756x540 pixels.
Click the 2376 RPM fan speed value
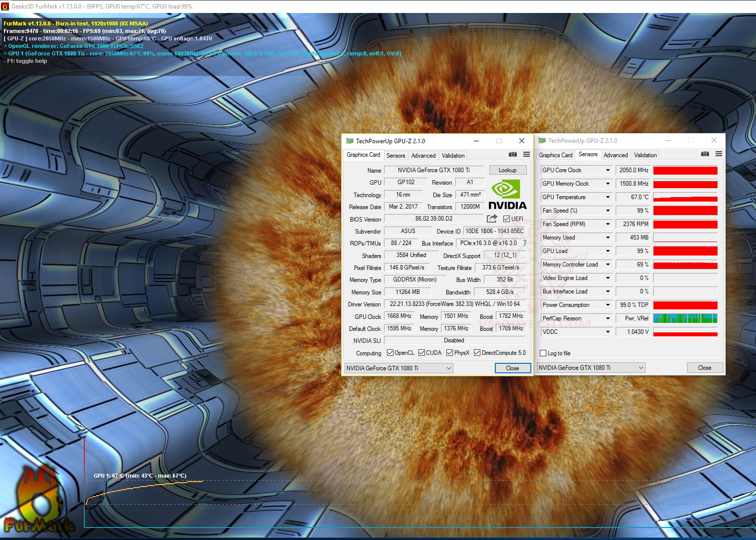634,224
